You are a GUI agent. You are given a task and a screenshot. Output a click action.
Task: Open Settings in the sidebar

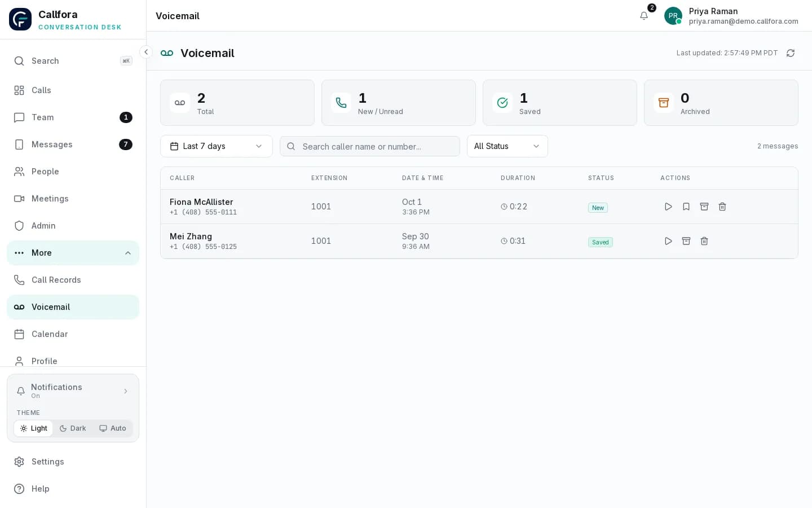point(73,462)
